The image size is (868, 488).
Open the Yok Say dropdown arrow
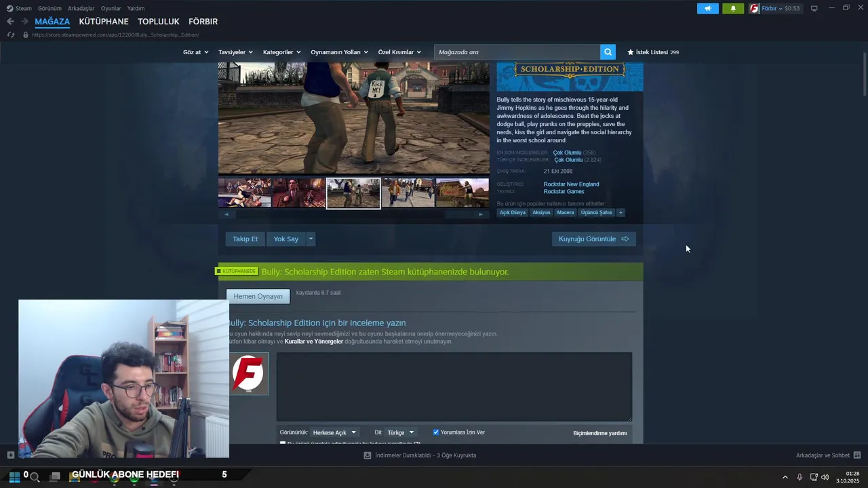[x=311, y=239]
